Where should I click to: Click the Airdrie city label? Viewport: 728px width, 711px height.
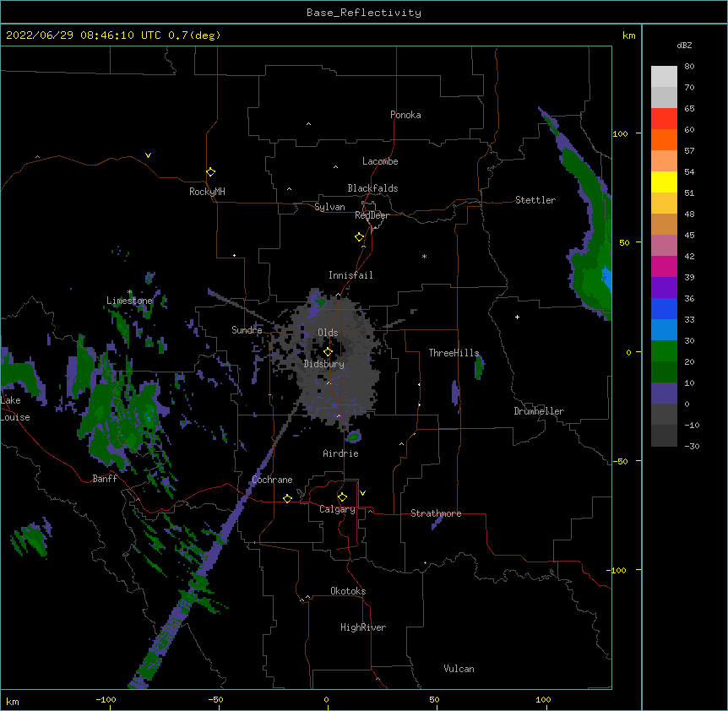(341, 453)
